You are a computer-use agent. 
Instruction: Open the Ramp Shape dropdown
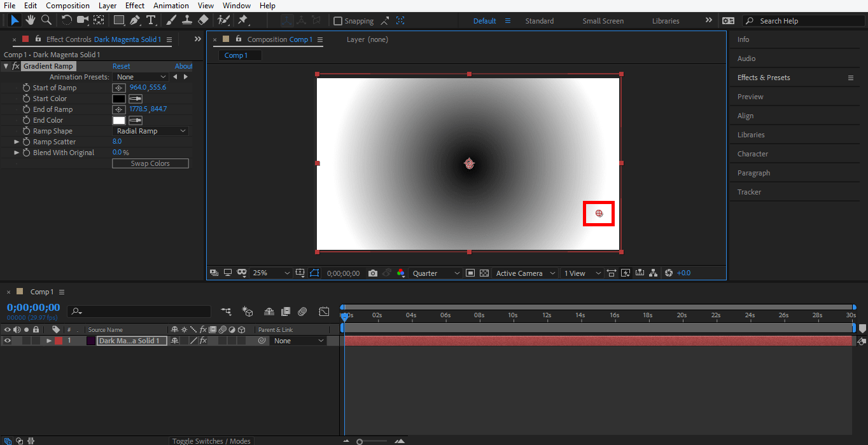pos(150,131)
